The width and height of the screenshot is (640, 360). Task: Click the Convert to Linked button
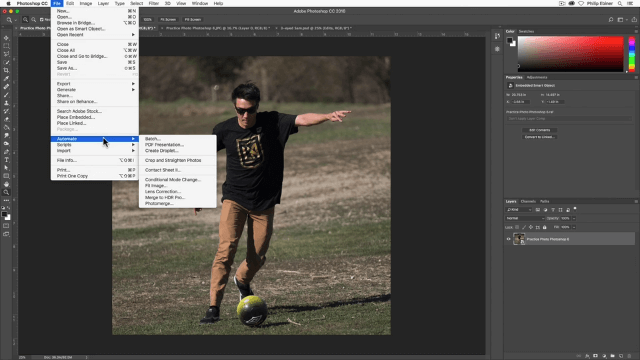(540, 137)
